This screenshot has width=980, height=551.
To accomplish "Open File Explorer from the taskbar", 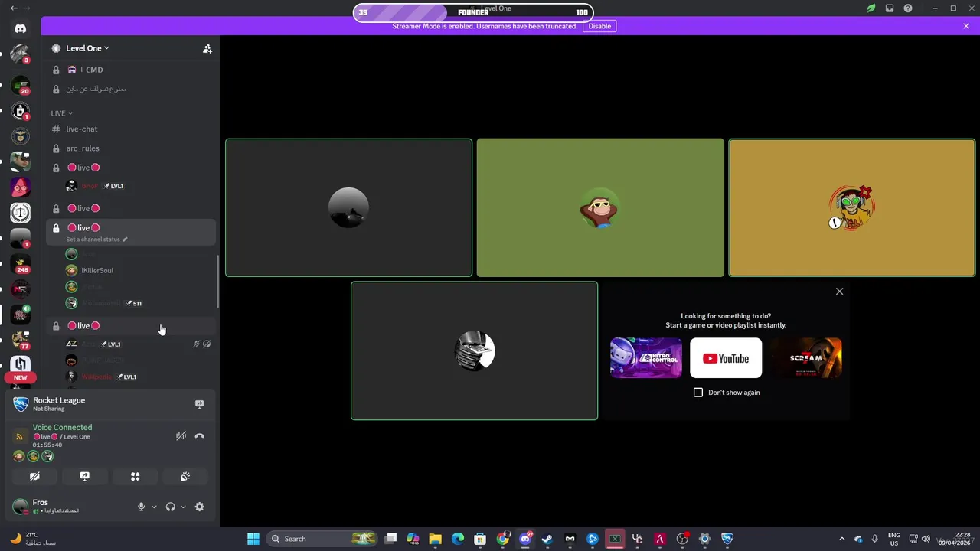I will point(435,539).
